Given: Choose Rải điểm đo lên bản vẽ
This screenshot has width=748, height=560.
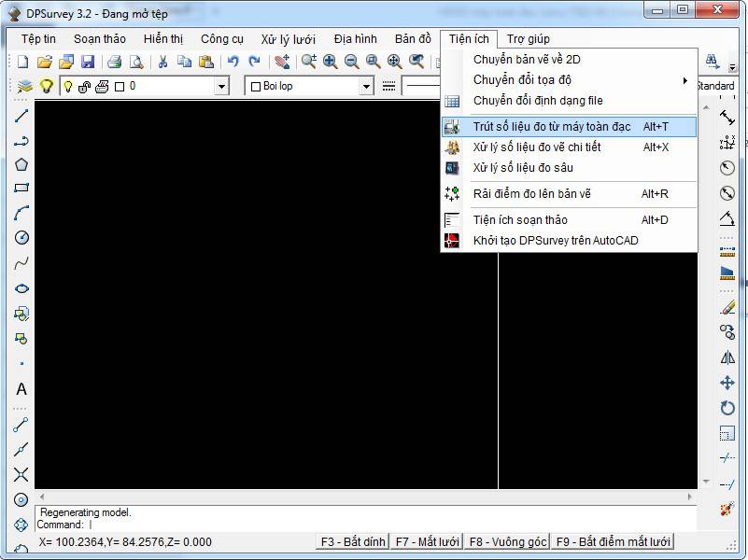Looking at the screenshot, I should (569, 194).
